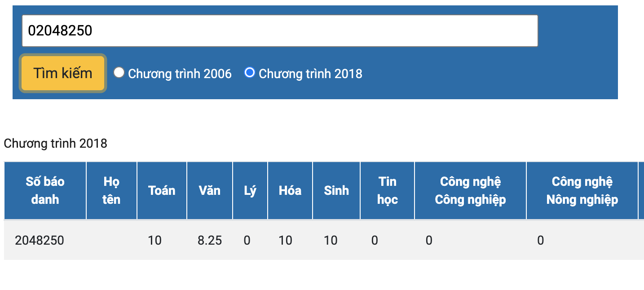Click the Chương trình 2018 label above the table
This screenshot has width=644, height=290.
56,144
